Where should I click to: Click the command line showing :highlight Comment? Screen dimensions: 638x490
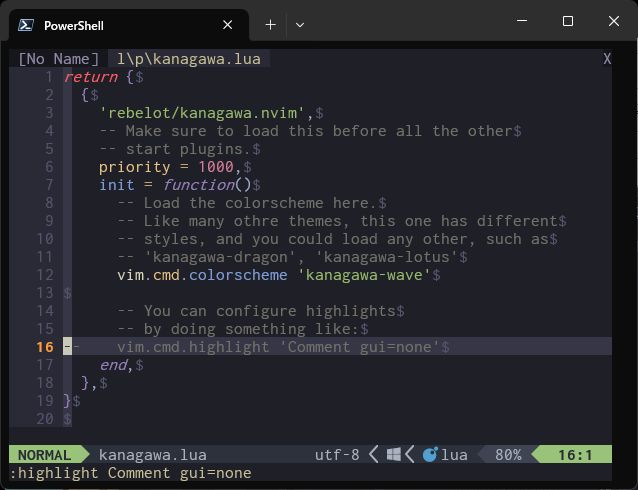130,473
